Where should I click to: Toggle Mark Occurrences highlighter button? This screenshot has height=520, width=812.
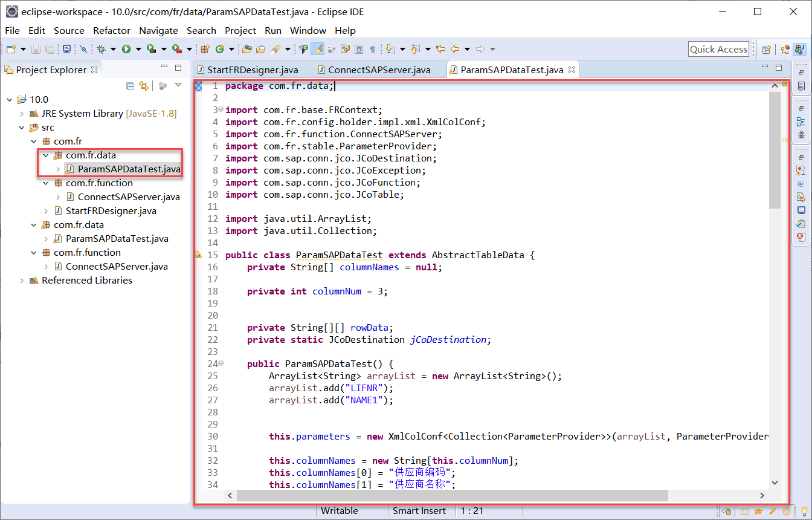318,49
